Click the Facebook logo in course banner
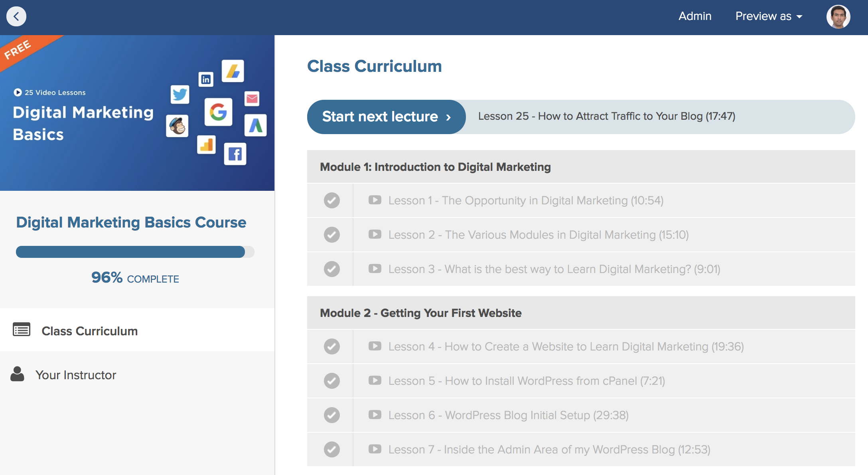The image size is (868, 475). [235, 154]
